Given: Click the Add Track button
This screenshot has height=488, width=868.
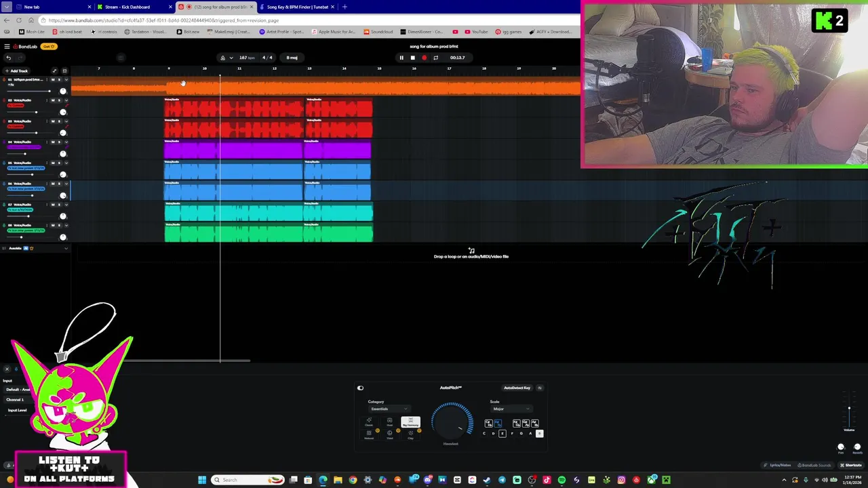Looking at the screenshot, I should tap(16, 70).
